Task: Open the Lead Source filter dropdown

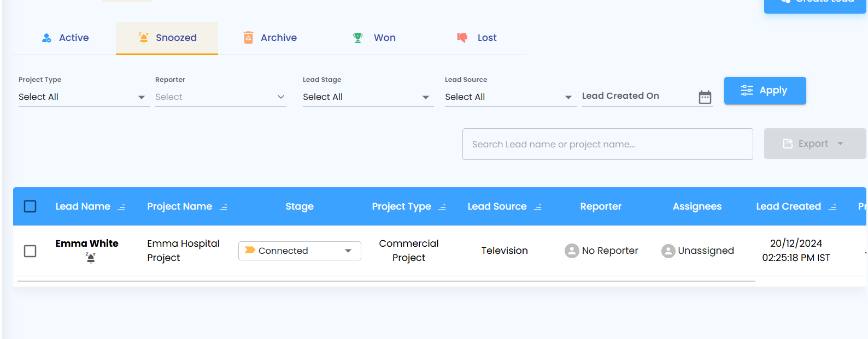Action: [x=511, y=97]
